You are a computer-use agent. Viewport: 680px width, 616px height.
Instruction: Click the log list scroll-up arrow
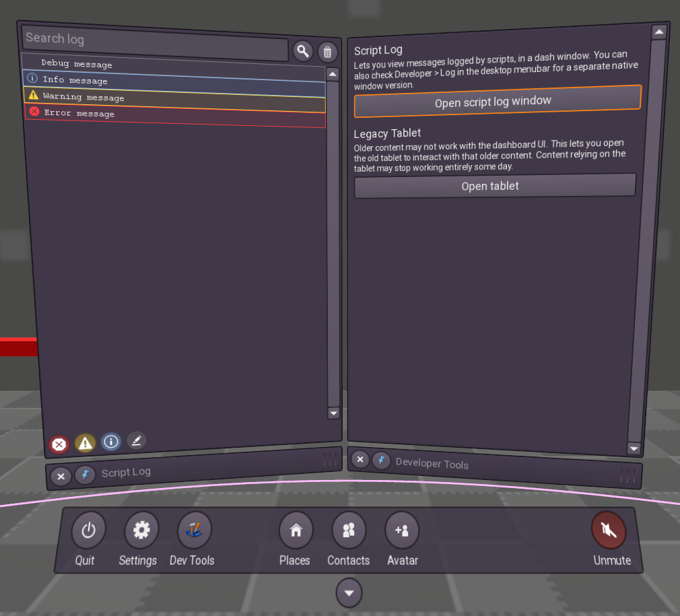click(333, 74)
